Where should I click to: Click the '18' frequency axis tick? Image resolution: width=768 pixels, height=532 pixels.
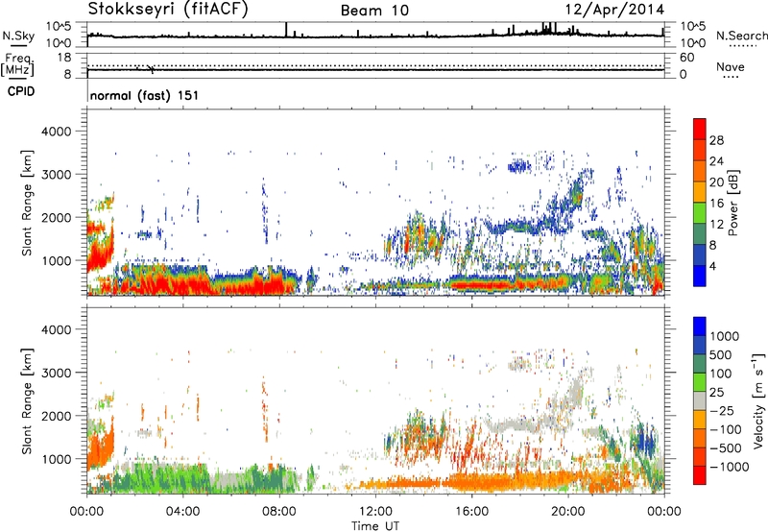(64, 58)
